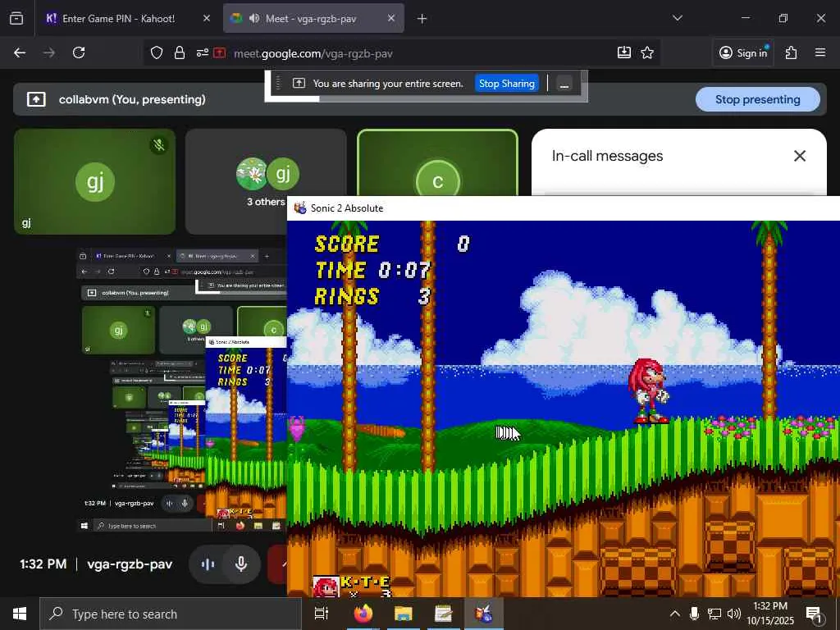
Task: Close the Kahoot! tab
Action: [x=207, y=19]
